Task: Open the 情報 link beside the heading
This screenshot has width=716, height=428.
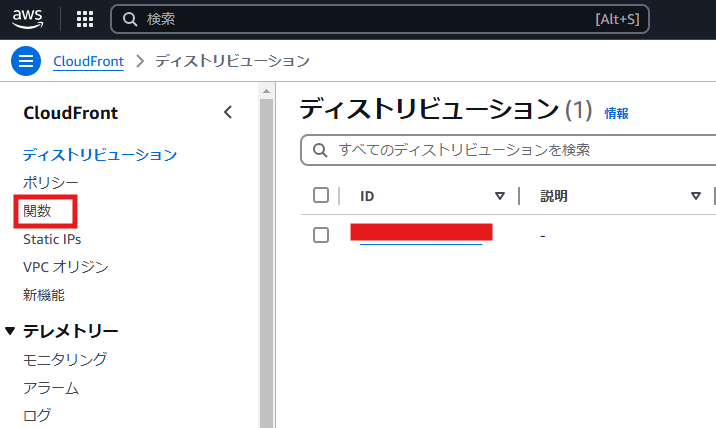Action: (x=616, y=113)
